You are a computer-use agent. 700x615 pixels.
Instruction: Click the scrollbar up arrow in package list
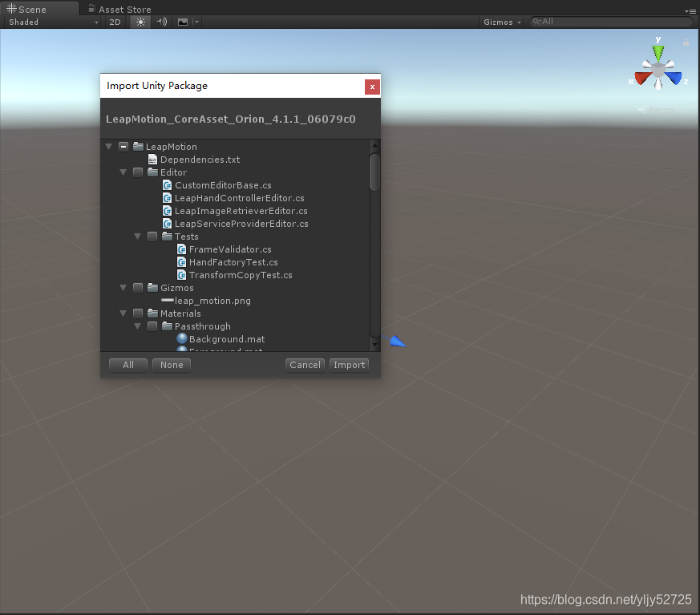click(x=374, y=145)
